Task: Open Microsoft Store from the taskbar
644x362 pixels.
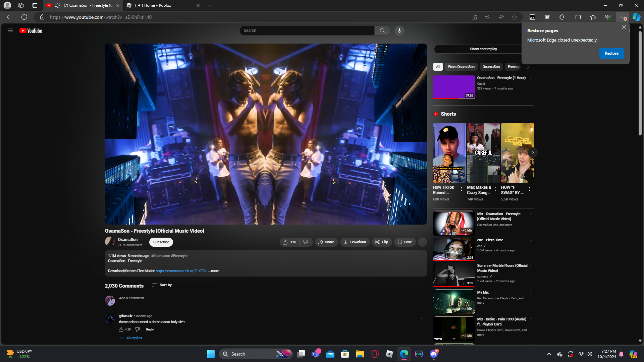Action: [345, 354]
